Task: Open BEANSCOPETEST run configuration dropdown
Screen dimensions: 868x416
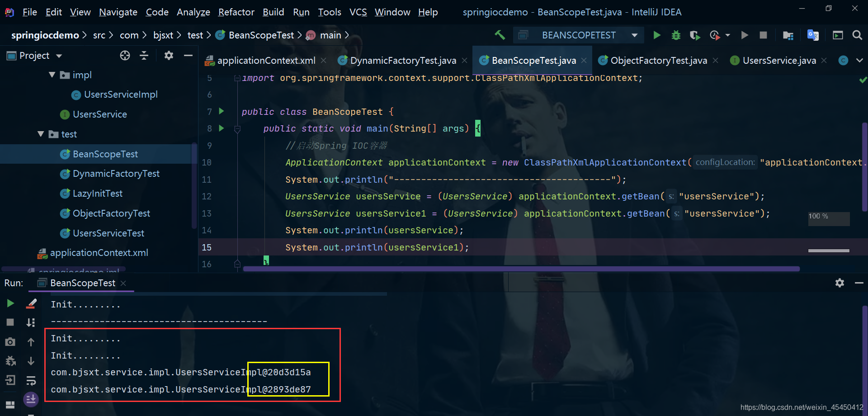Action: pos(634,35)
